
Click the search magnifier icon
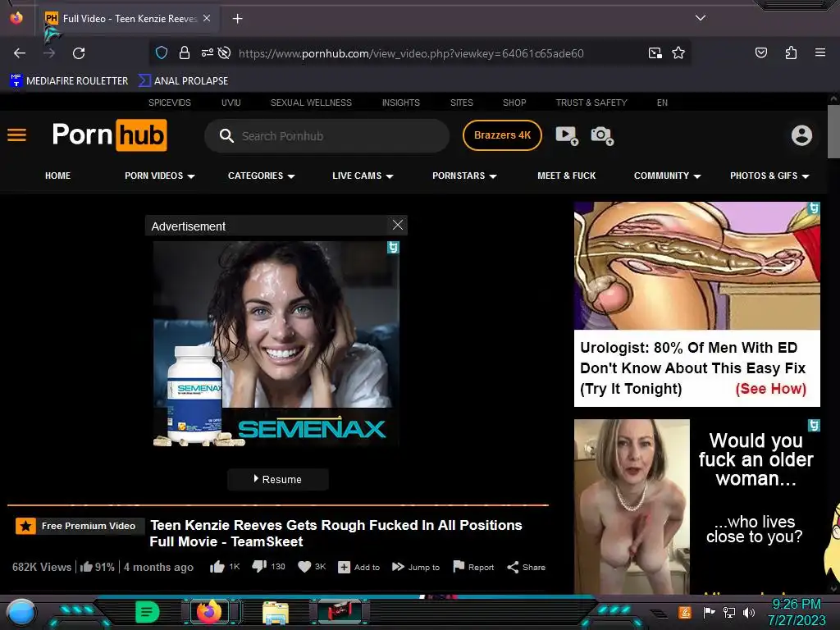click(x=226, y=136)
